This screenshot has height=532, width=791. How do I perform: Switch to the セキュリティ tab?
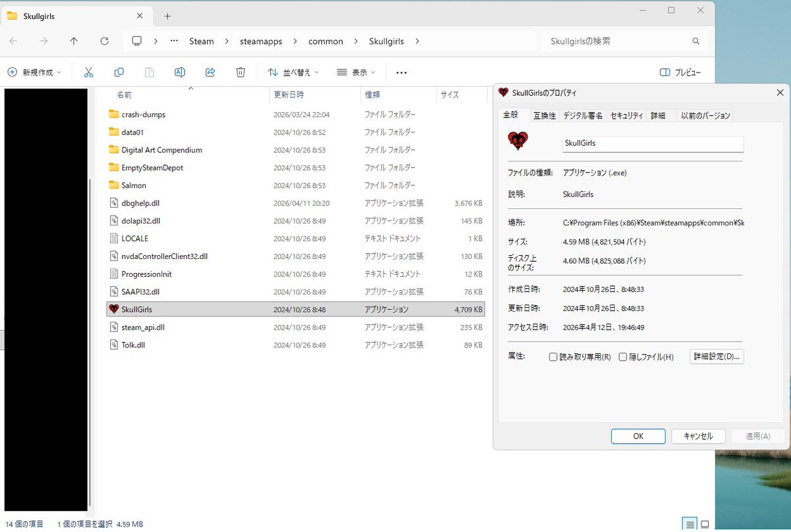pos(626,115)
